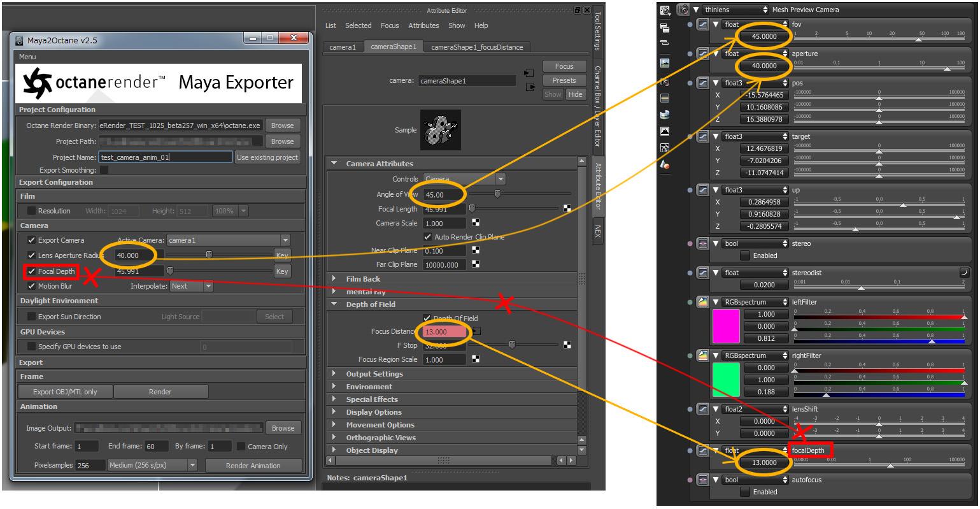This screenshot has height=509, width=980.
Task: Click the curve node icon beside lensShift
Action: pos(703,409)
